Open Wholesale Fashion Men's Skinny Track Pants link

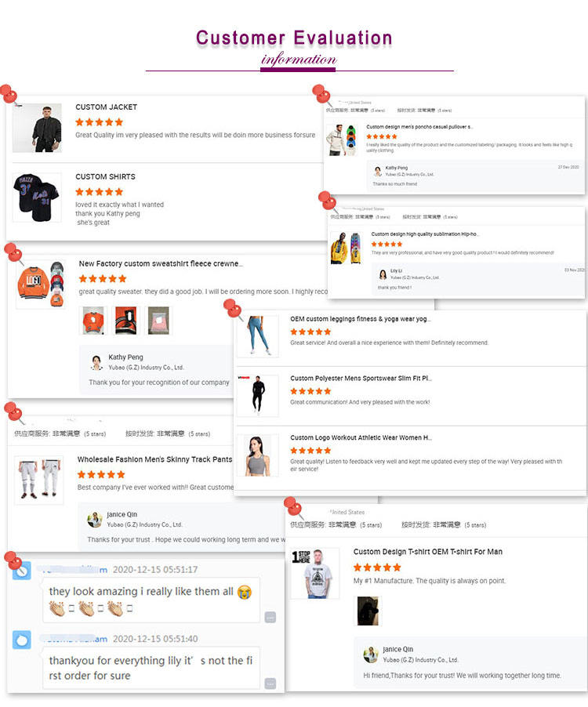(154, 459)
